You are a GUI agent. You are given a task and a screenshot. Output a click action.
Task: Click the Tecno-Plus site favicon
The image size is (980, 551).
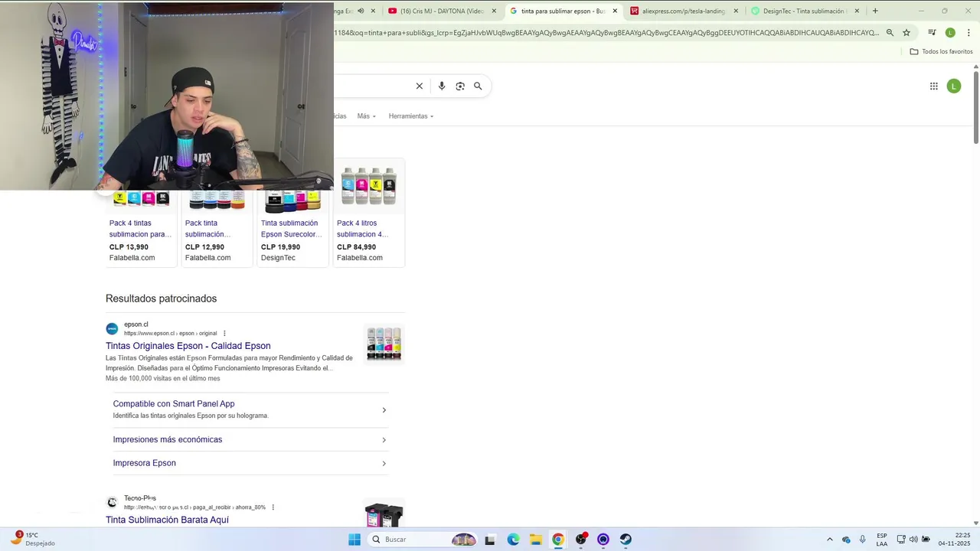coord(112,502)
